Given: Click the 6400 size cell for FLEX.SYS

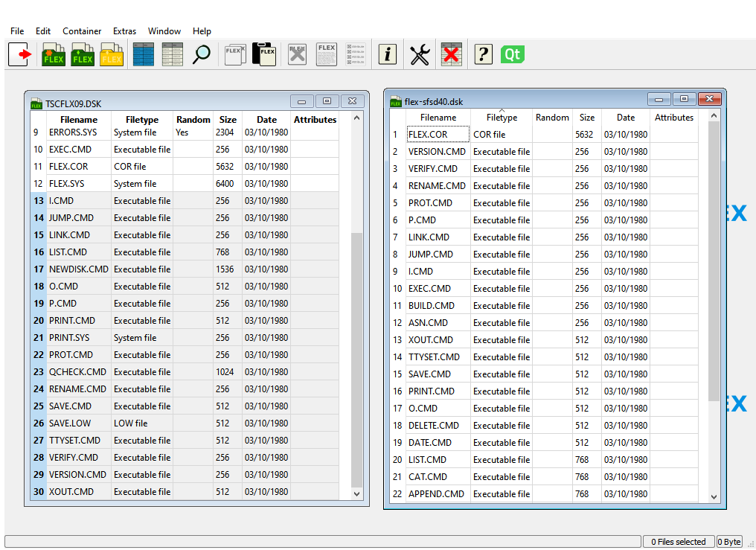Looking at the screenshot, I should click(228, 184).
